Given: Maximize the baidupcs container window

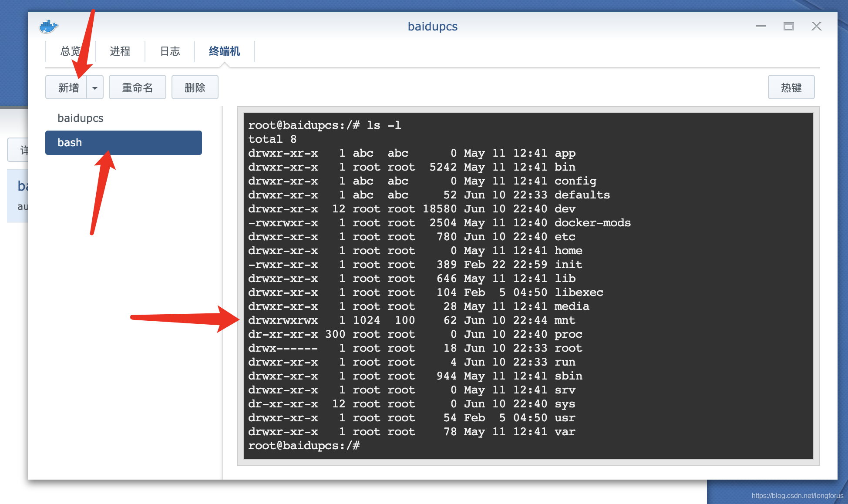Looking at the screenshot, I should [788, 27].
